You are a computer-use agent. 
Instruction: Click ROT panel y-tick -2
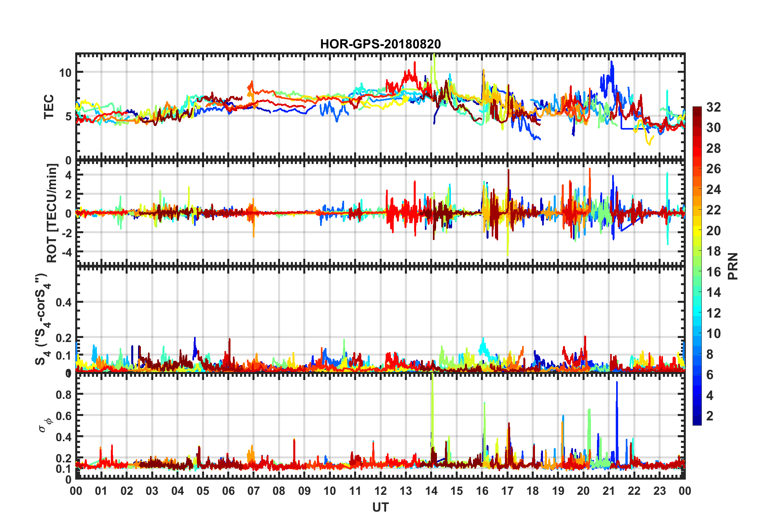(66, 232)
